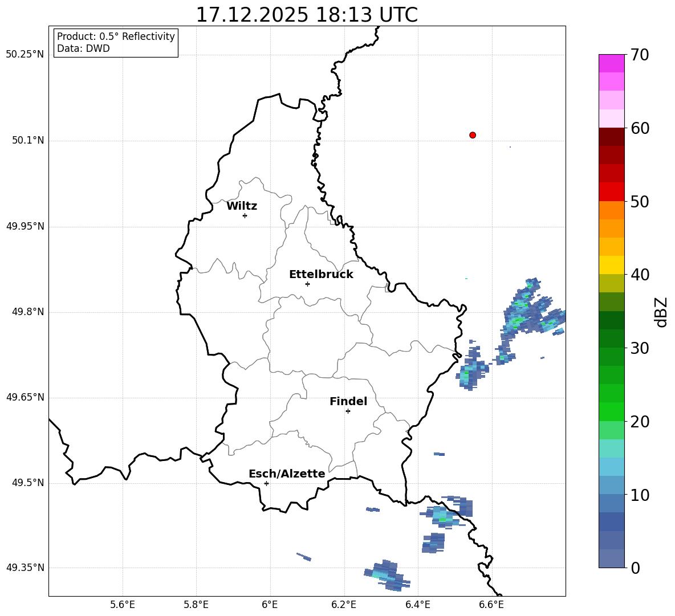Viewport: 675px width, 616px height.
Task: Click the Esch/Alzette station cross marker
Action: 266,483
